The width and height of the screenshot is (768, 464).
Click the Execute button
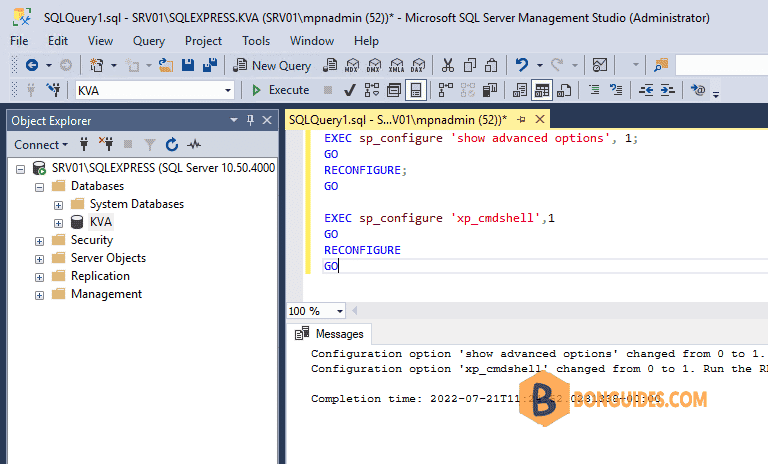[281, 90]
